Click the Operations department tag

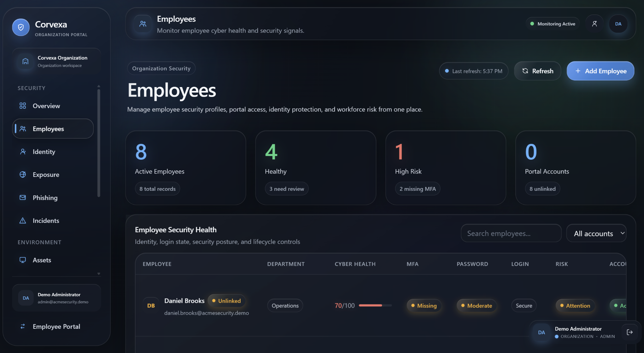(x=285, y=306)
